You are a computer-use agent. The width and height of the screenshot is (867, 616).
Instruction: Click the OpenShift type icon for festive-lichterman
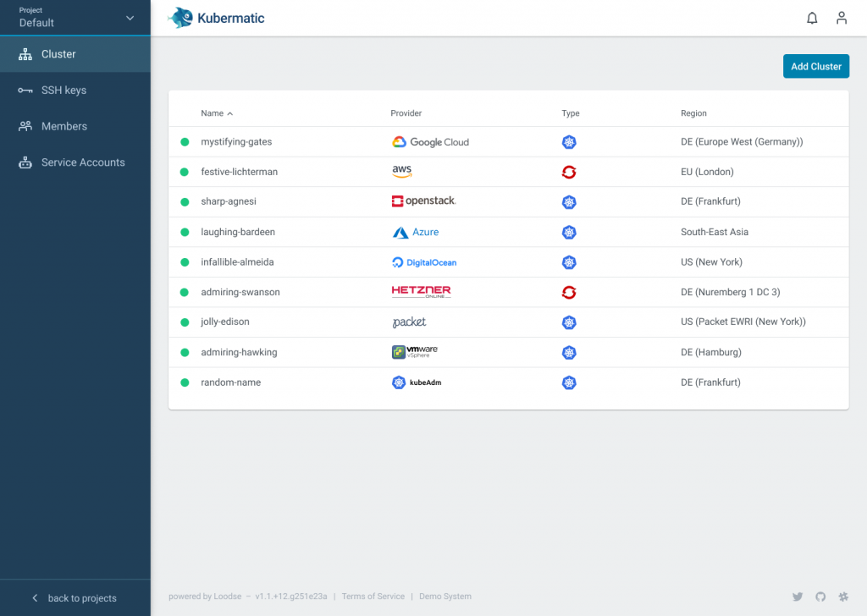[x=569, y=172]
